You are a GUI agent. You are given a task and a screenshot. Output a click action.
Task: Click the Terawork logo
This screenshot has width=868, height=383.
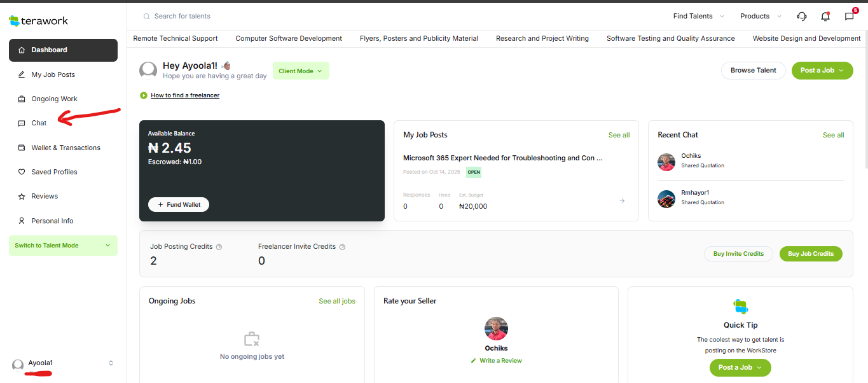[39, 21]
